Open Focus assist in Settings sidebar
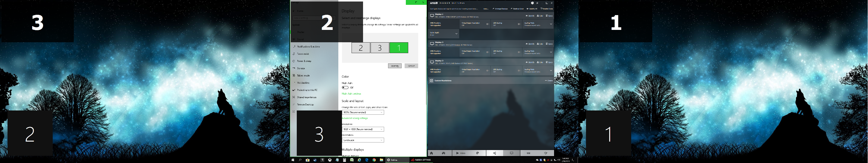The width and height of the screenshot is (868, 163). 303,54
